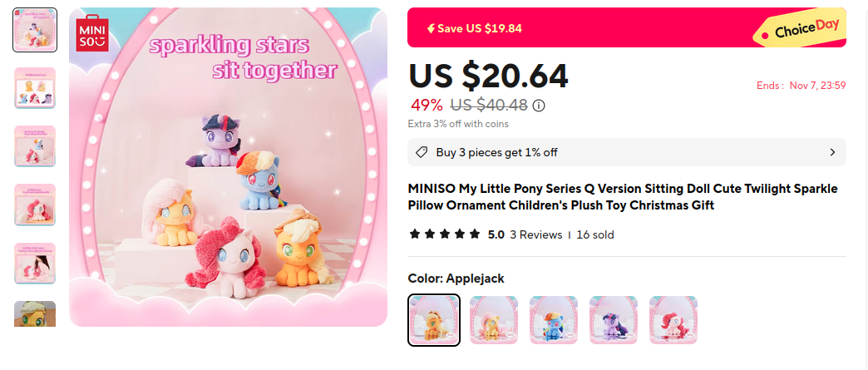This screenshot has height=370, width=868.
Task: Click the 16 sold text
Action: [x=595, y=234]
